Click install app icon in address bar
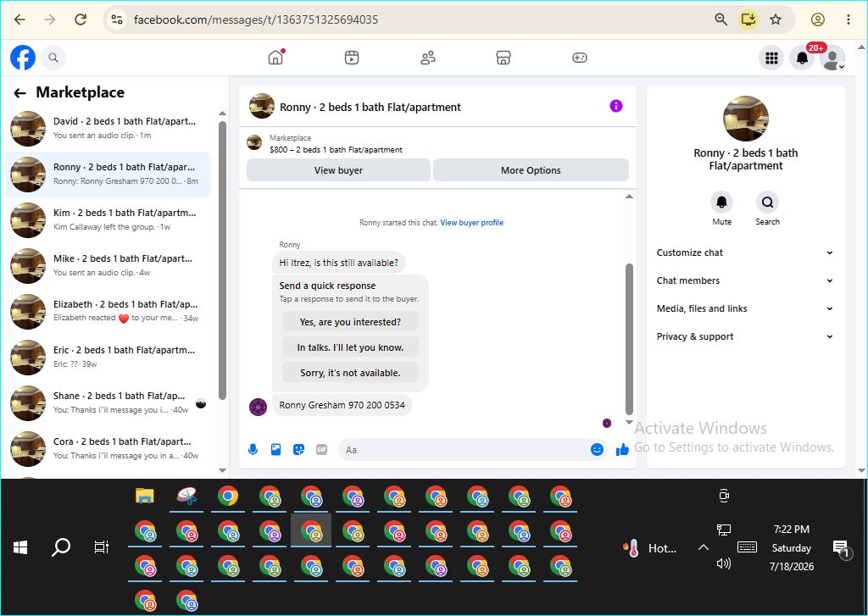This screenshot has width=868, height=616. (748, 20)
